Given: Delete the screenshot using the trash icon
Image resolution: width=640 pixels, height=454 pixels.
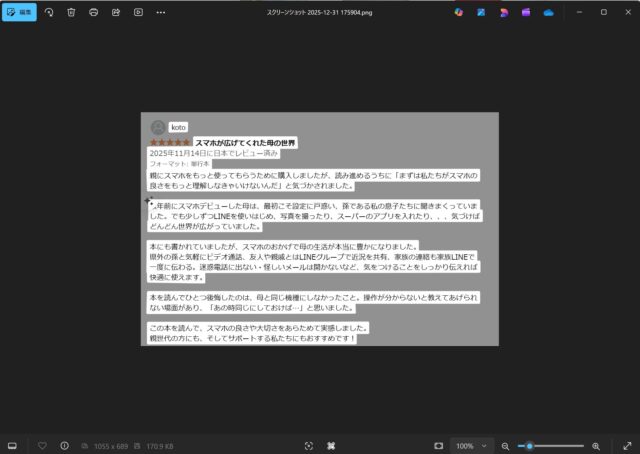Looking at the screenshot, I should (71, 12).
